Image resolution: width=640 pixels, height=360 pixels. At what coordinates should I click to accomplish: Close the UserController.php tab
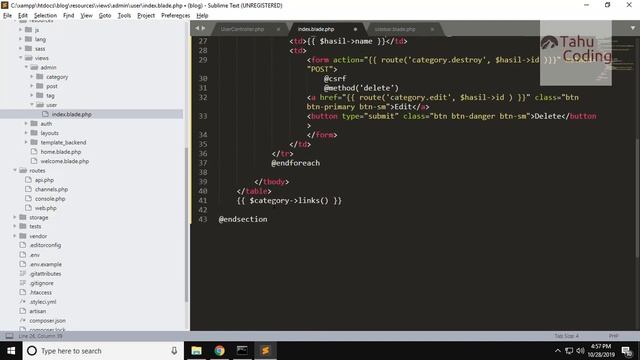click(x=278, y=29)
